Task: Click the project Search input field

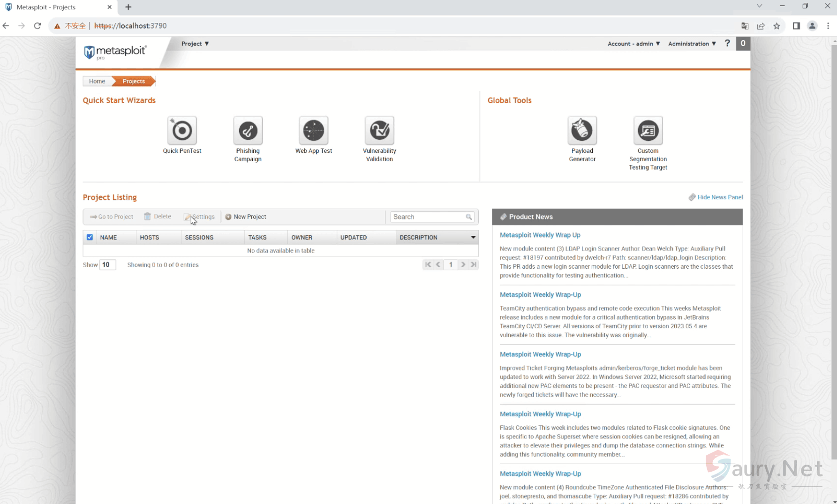Action: 428,217
